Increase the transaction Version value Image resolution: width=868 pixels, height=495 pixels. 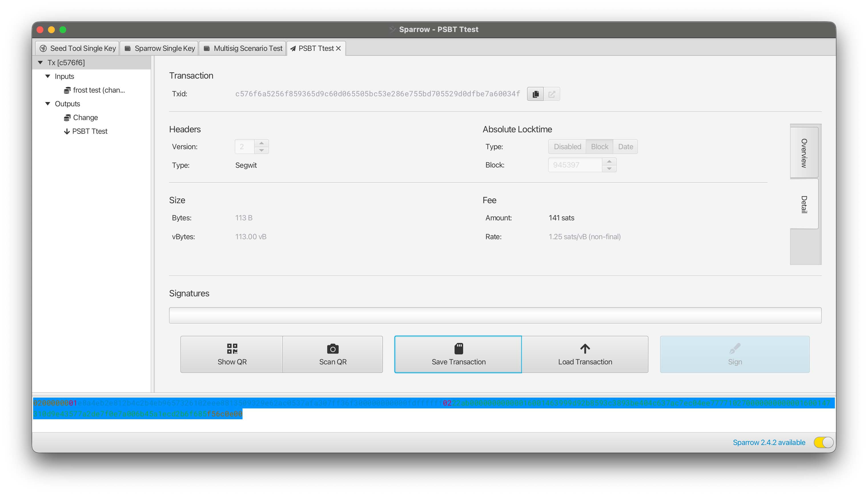pyautogui.click(x=262, y=143)
